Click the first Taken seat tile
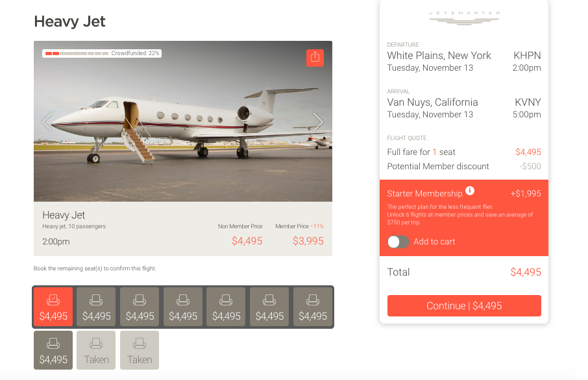588x380 pixels. [x=96, y=350]
